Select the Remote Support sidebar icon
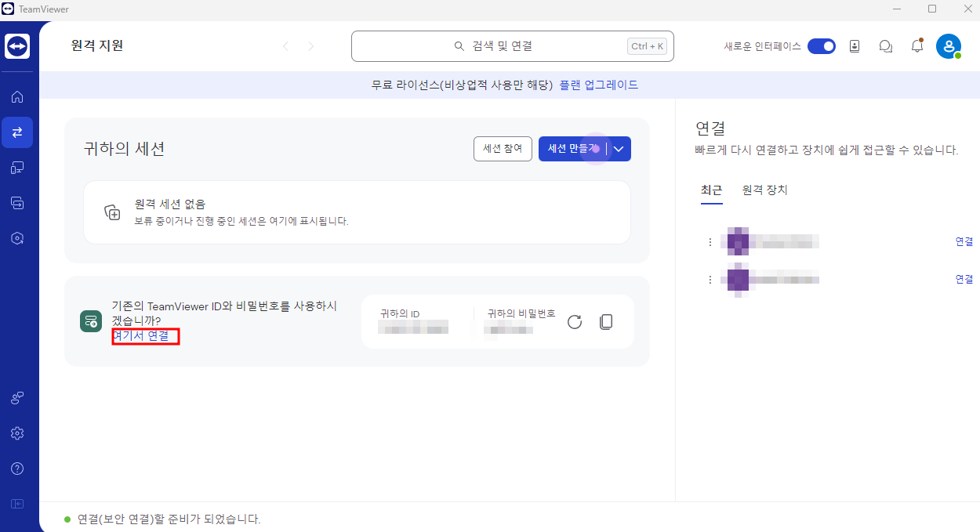Image resolution: width=980 pixels, height=532 pixels. (x=17, y=132)
